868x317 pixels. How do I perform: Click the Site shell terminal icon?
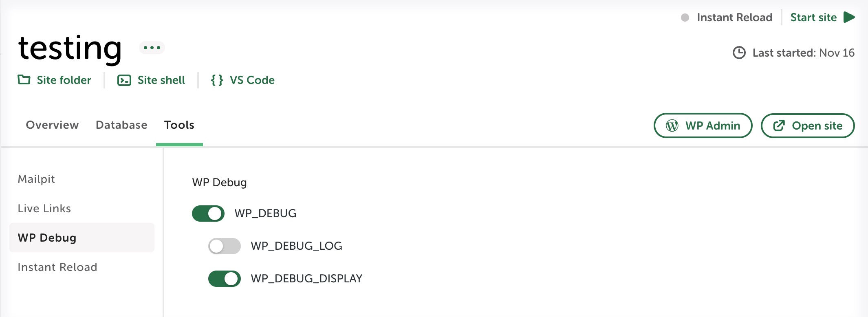click(x=124, y=80)
